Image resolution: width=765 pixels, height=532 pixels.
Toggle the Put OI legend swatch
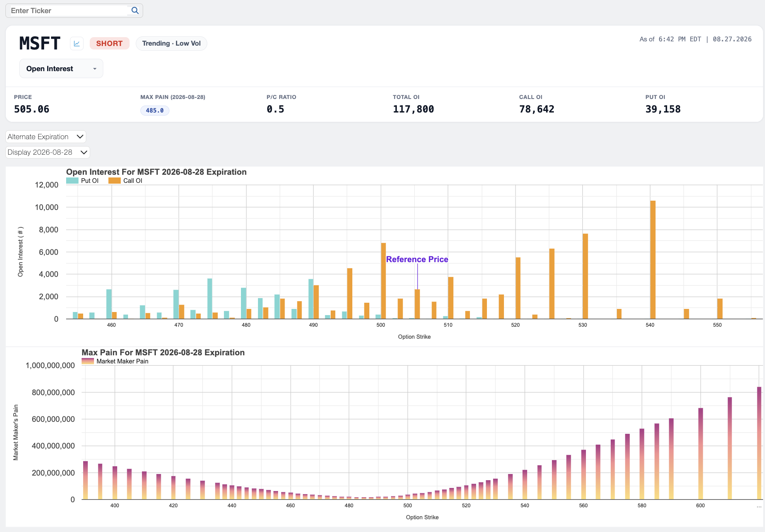(72, 181)
